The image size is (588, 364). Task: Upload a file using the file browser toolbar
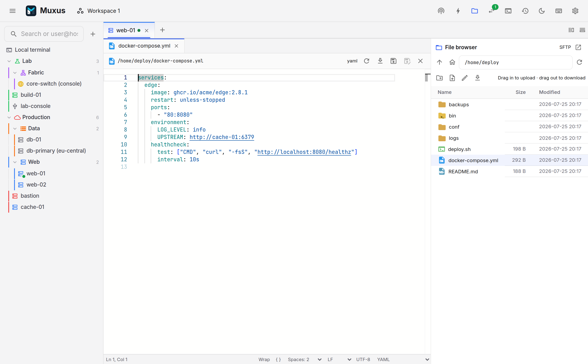[452, 78]
